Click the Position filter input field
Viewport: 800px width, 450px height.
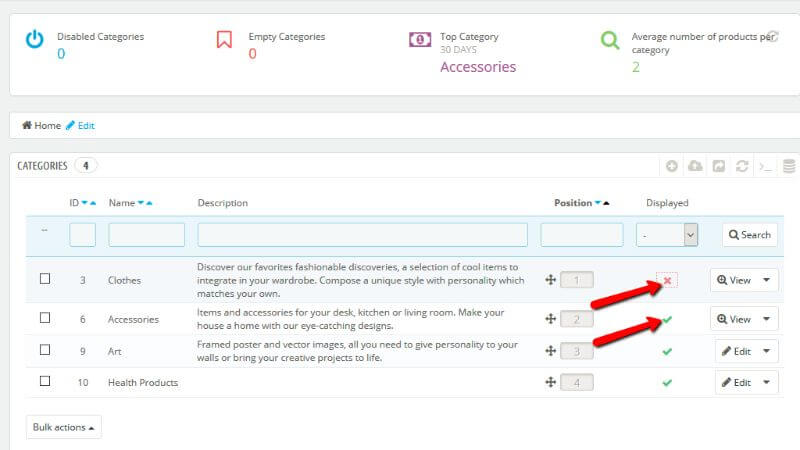582,235
